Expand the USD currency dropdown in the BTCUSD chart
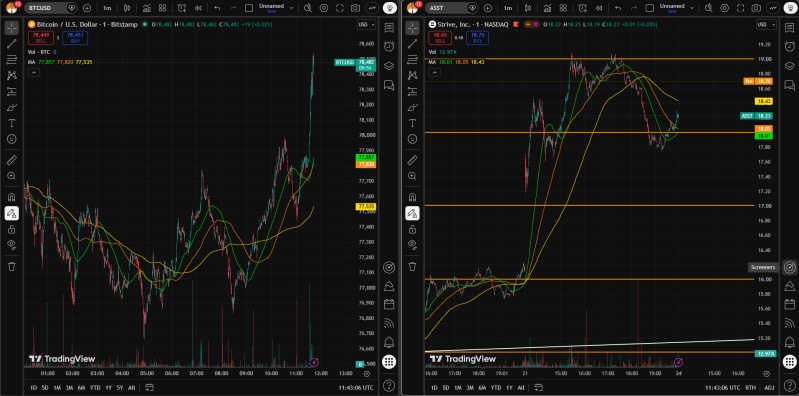799x396 pixels. click(366, 24)
